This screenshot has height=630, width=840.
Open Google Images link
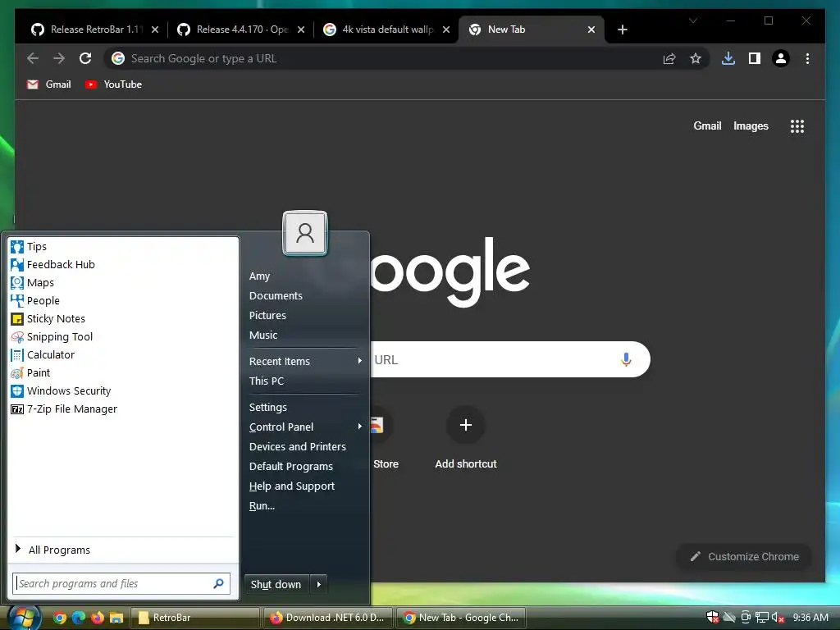point(751,126)
